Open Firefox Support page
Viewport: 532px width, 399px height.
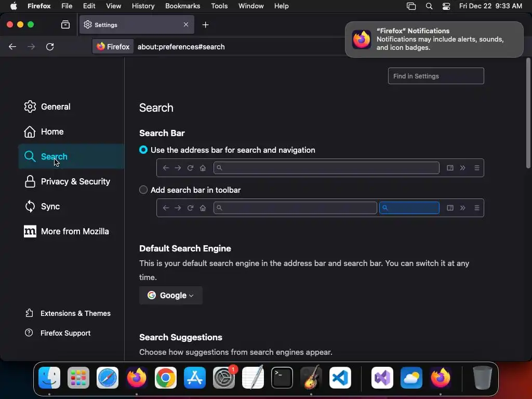[x=58, y=333]
